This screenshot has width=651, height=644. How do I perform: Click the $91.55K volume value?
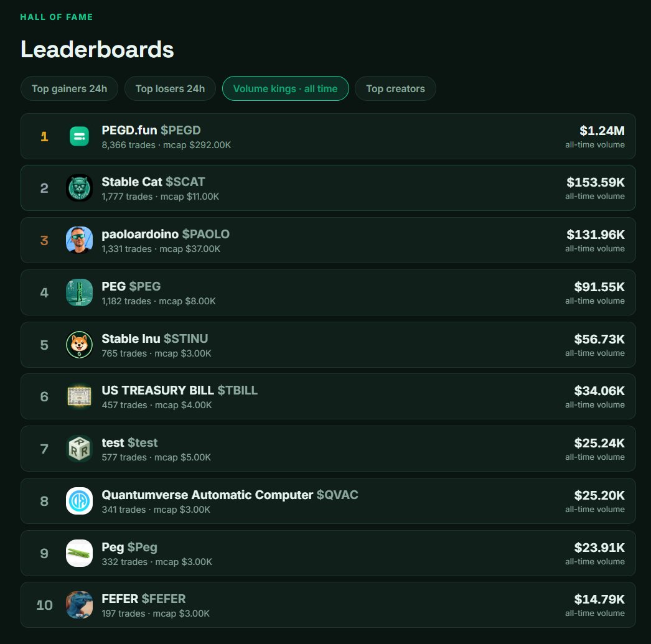coord(599,287)
